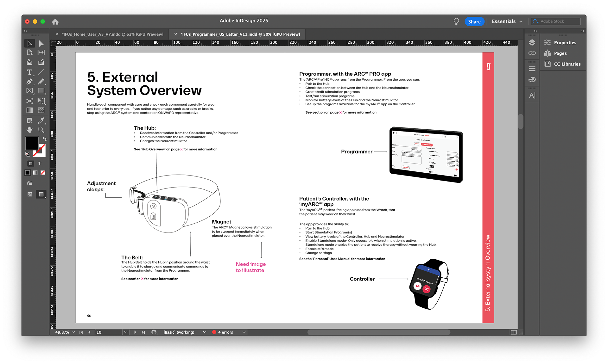Select the Gap tool
Image resolution: width=608 pixels, height=364 pixels.
41,52
